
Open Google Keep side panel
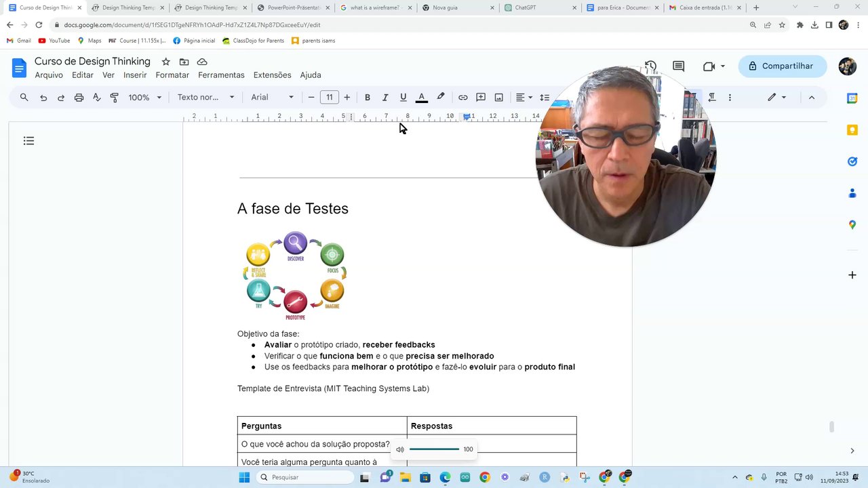tap(852, 129)
